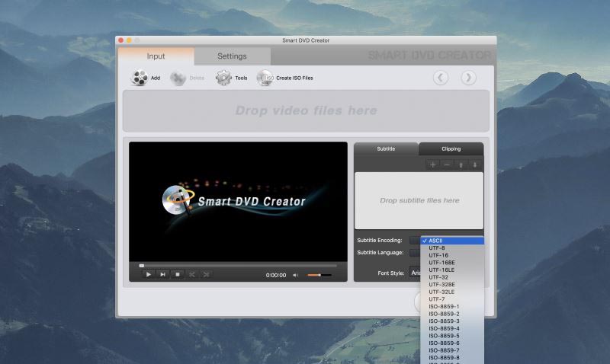Mute the preview volume speaker
Screen dimensions: 610x364
(295, 275)
